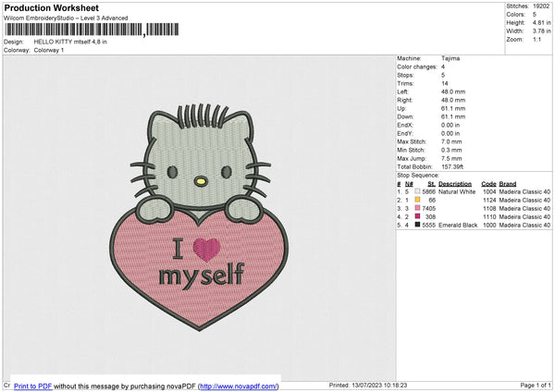This screenshot has width=555, height=392.
Task: Click the Natural White color swatch
Action: click(417, 191)
